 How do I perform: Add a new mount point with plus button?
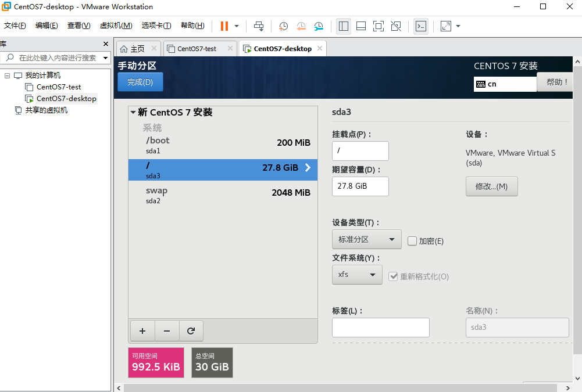pos(142,331)
